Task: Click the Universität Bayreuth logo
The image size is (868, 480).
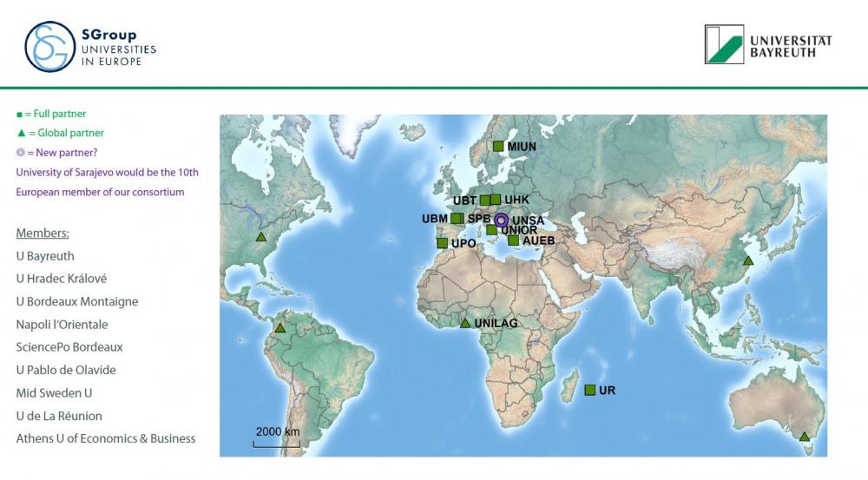Action: coord(724,44)
